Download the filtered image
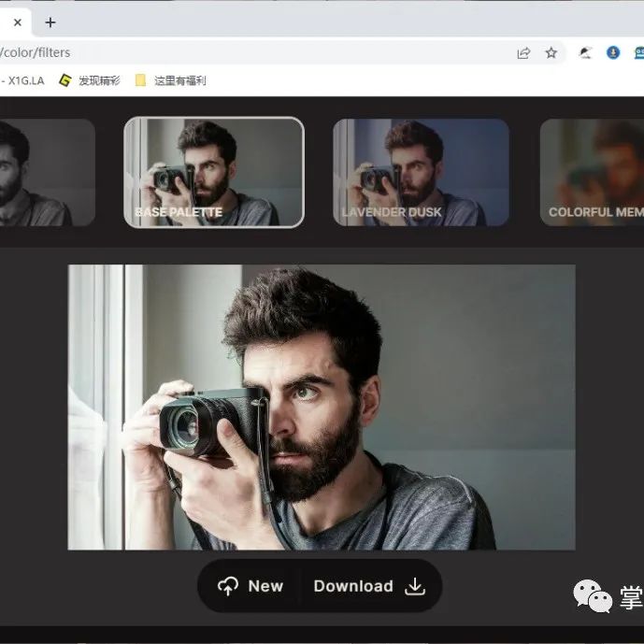Screen dimensions: 644x644 369,586
